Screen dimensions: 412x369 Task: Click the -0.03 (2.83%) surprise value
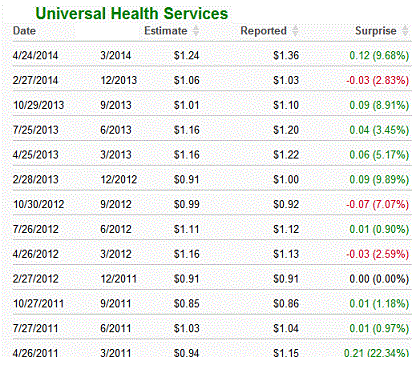(x=377, y=80)
